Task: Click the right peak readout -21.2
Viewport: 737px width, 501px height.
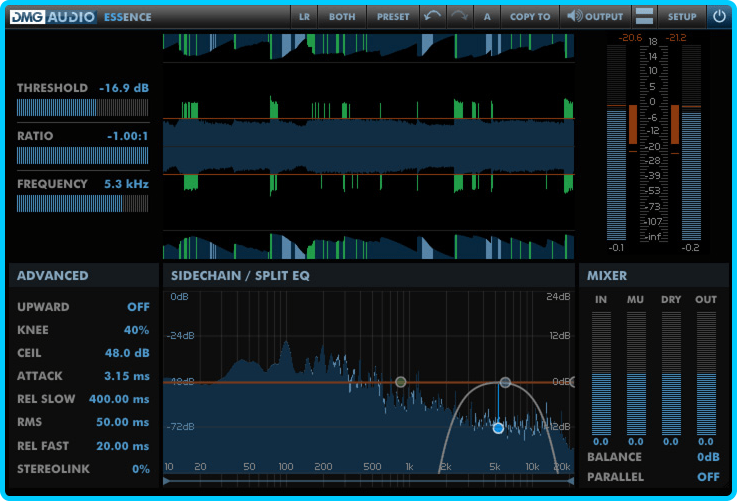Action: (x=675, y=38)
